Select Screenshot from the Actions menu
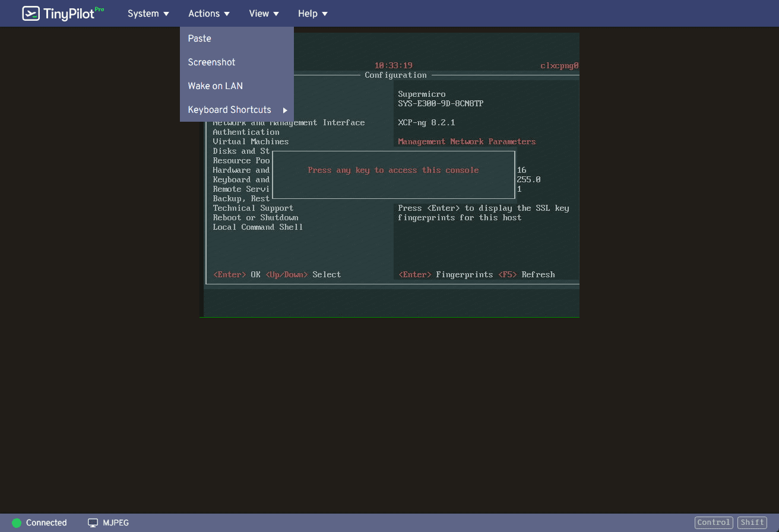Viewport: 779px width, 532px height. pos(211,62)
